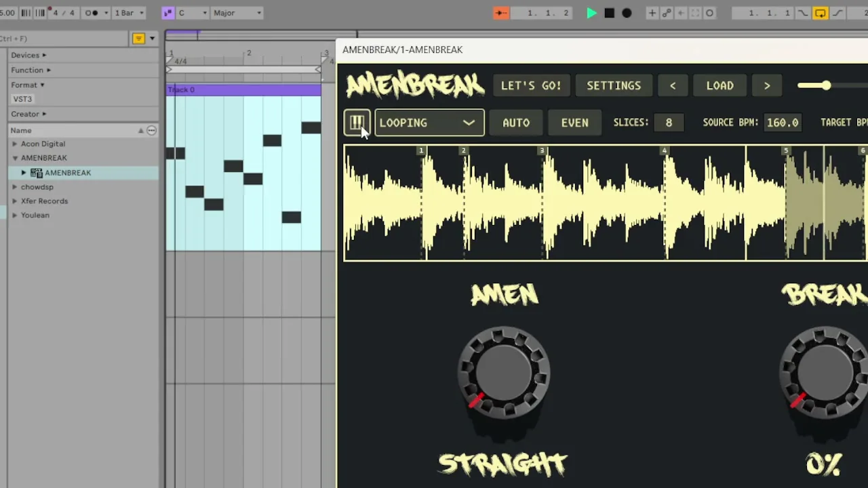The width and height of the screenshot is (868, 488).
Task: Click slice marker 4 on the waveform
Action: 664,150
